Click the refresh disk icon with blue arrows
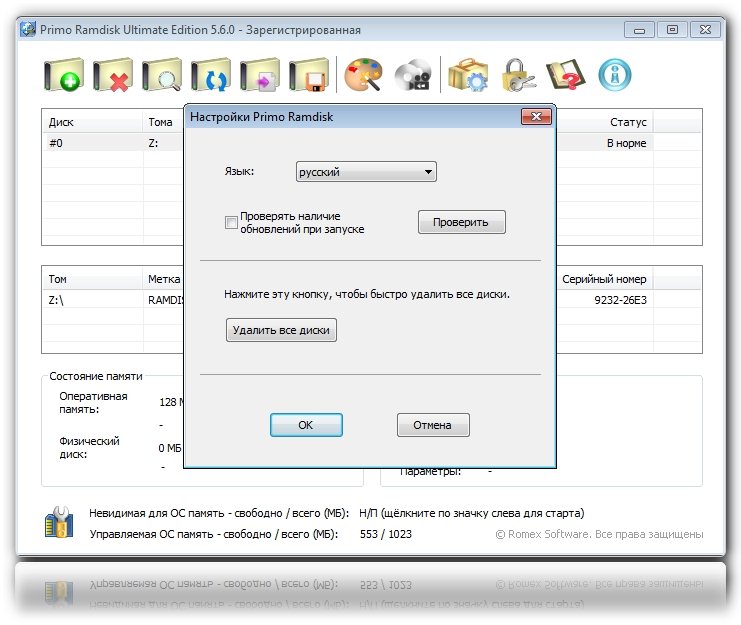 210,76
